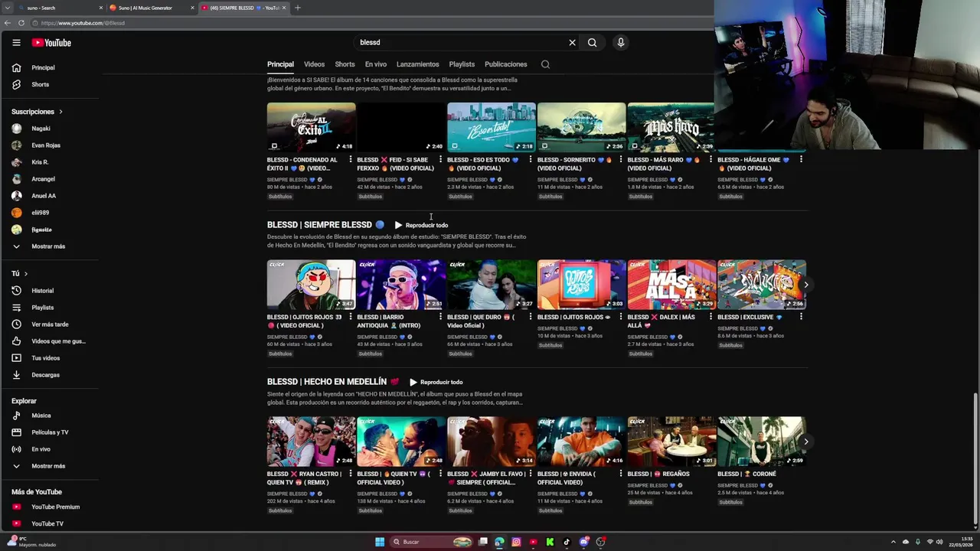The height and width of the screenshot is (551, 980).
Task: Open Blessd Ryan Castro Quien TV remix title
Action: (x=305, y=478)
